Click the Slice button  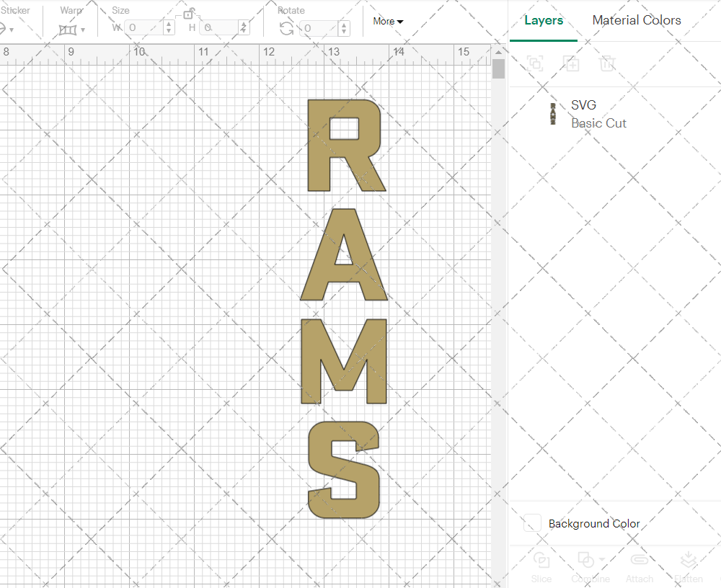click(x=541, y=568)
